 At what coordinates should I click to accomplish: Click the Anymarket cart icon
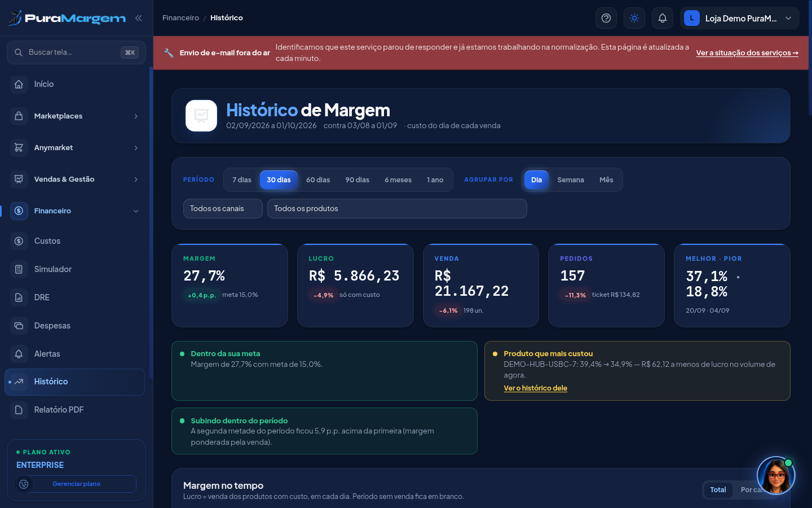pos(19,147)
